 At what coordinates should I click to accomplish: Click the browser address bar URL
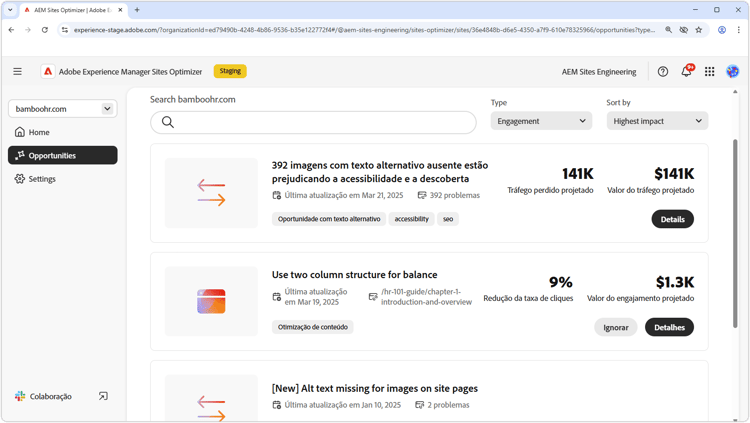(x=364, y=30)
